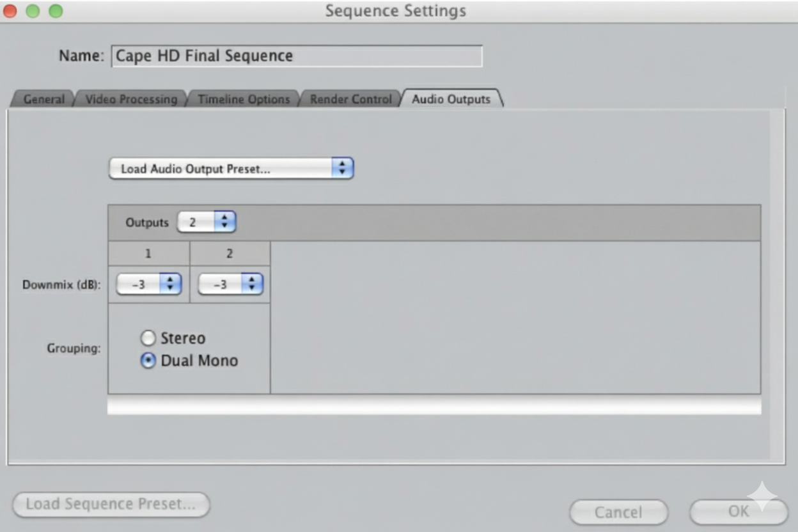Switch to the General tab
The width and height of the screenshot is (798, 532).
43,99
